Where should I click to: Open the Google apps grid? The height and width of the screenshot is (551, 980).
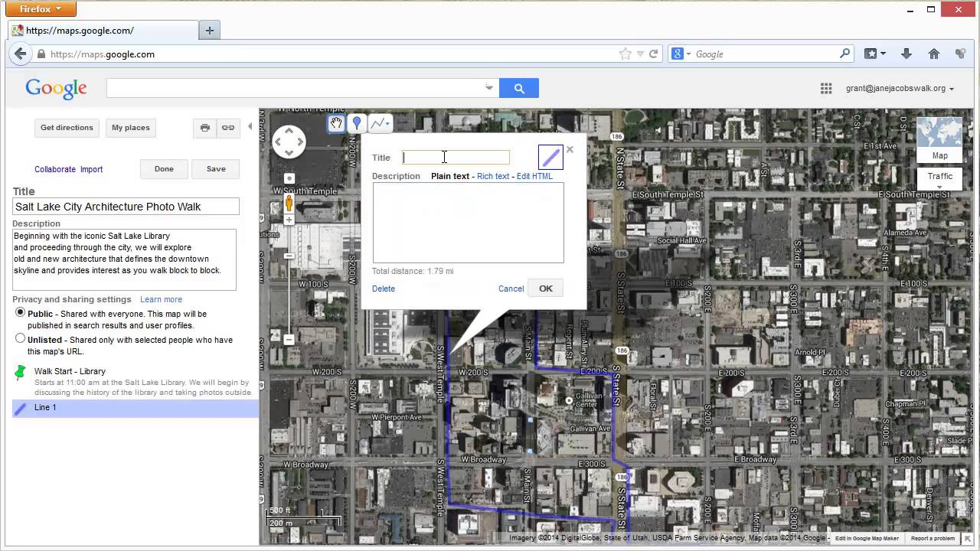click(826, 88)
